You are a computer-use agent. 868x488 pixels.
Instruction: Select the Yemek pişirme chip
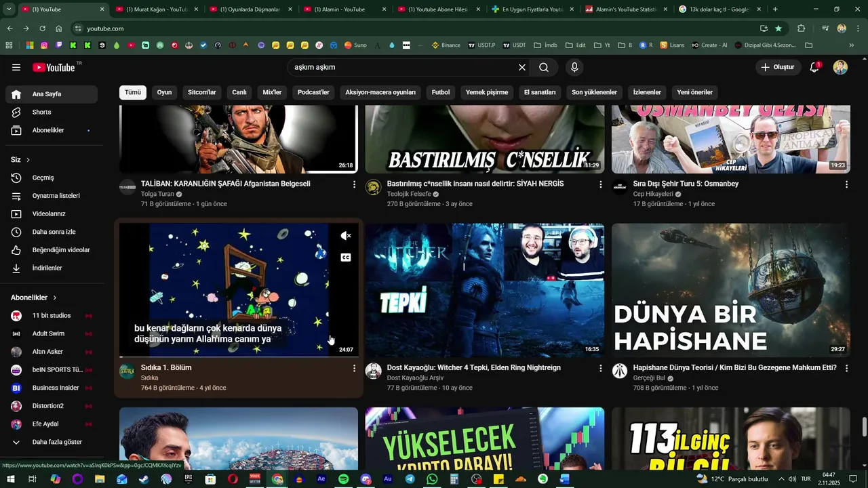pos(487,92)
